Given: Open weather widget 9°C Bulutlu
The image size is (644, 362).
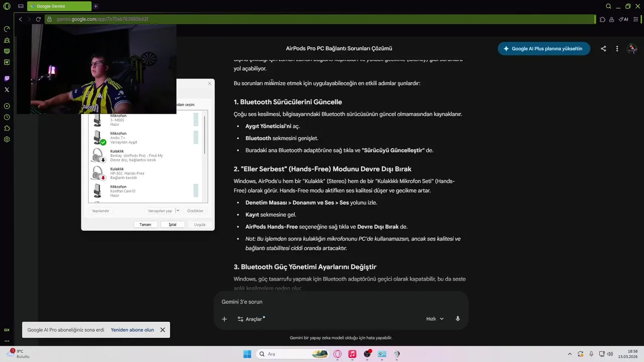Looking at the screenshot, I should click(x=19, y=354).
